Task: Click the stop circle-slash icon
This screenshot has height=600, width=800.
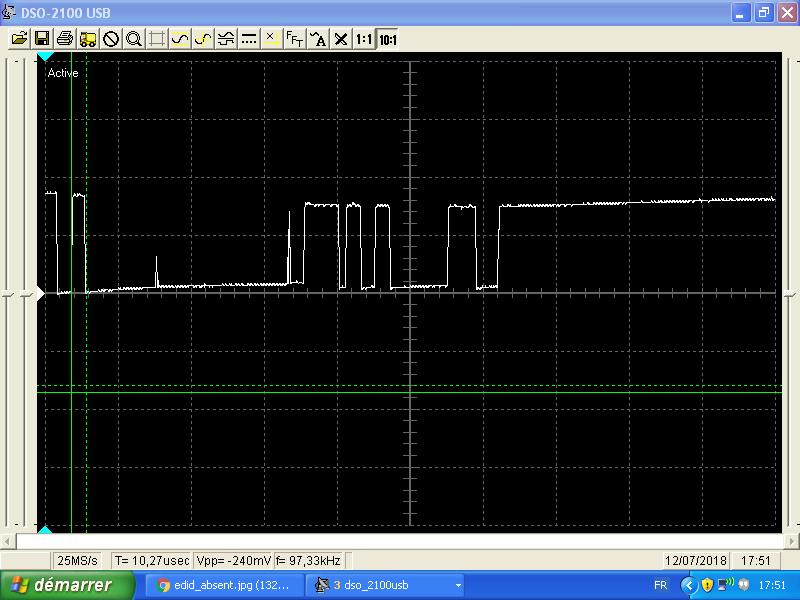Action: click(111, 39)
